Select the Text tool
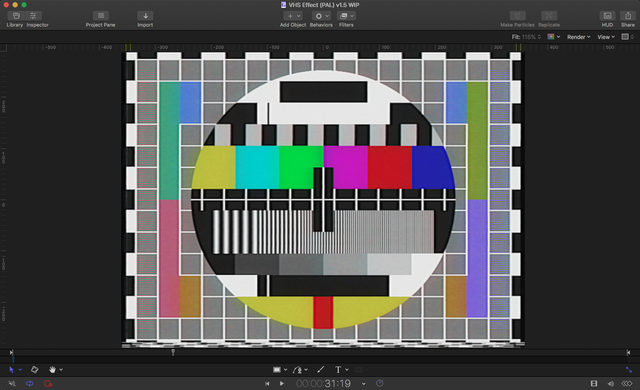 coord(338,370)
